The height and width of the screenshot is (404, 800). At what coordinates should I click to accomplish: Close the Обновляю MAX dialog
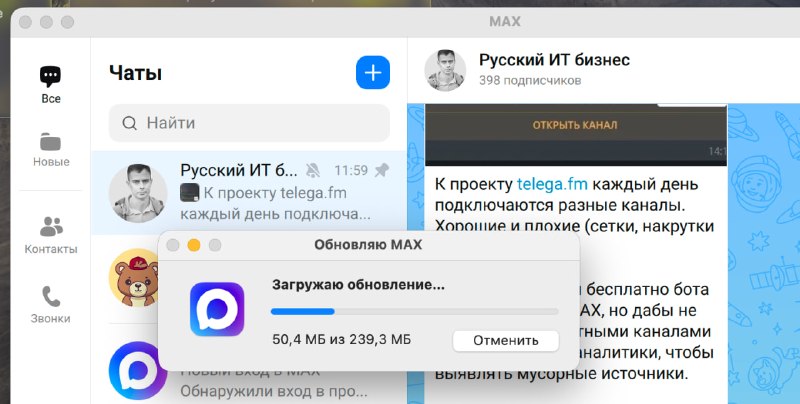tap(174, 244)
